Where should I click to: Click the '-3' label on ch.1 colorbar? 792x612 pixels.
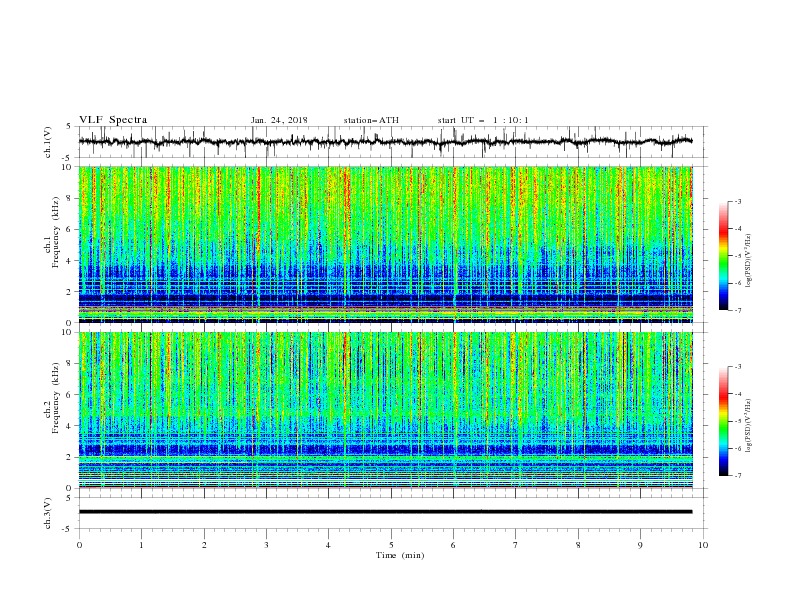pos(738,201)
